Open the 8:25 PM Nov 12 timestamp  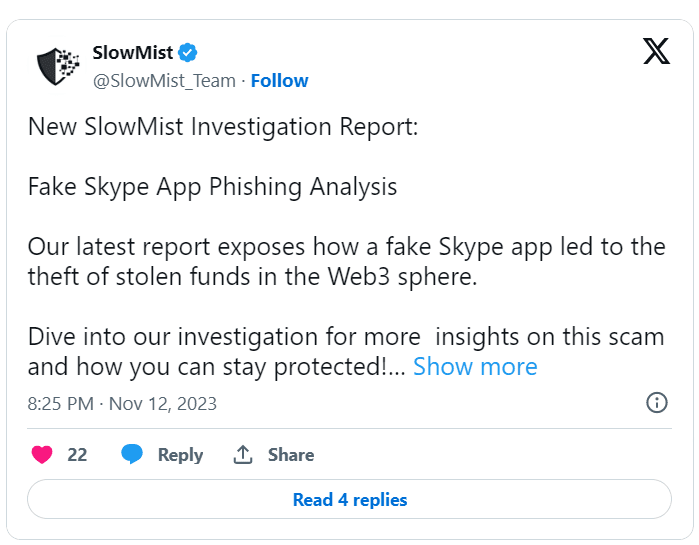122,404
